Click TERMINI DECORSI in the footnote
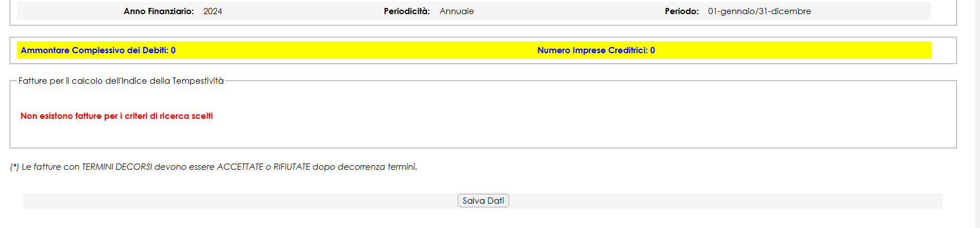Image resolution: width=980 pixels, height=228 pixels. 116,167
